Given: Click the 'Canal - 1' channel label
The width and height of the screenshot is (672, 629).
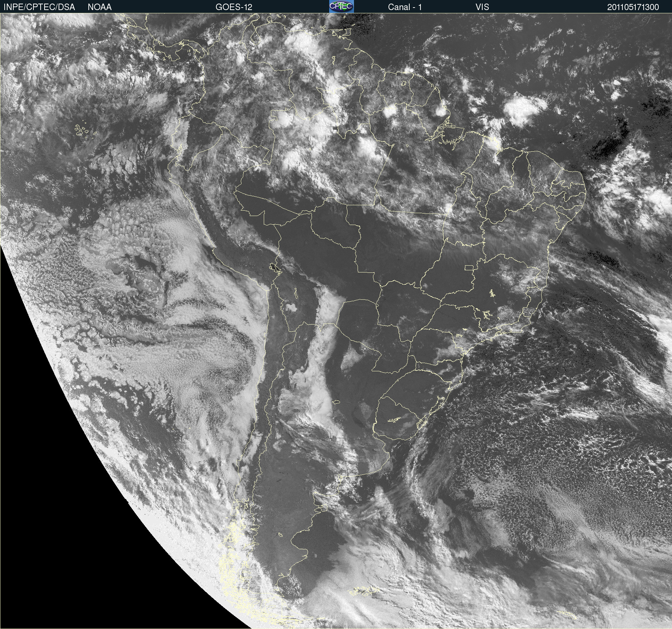Looking at the screenshot, I should point(405,7).
